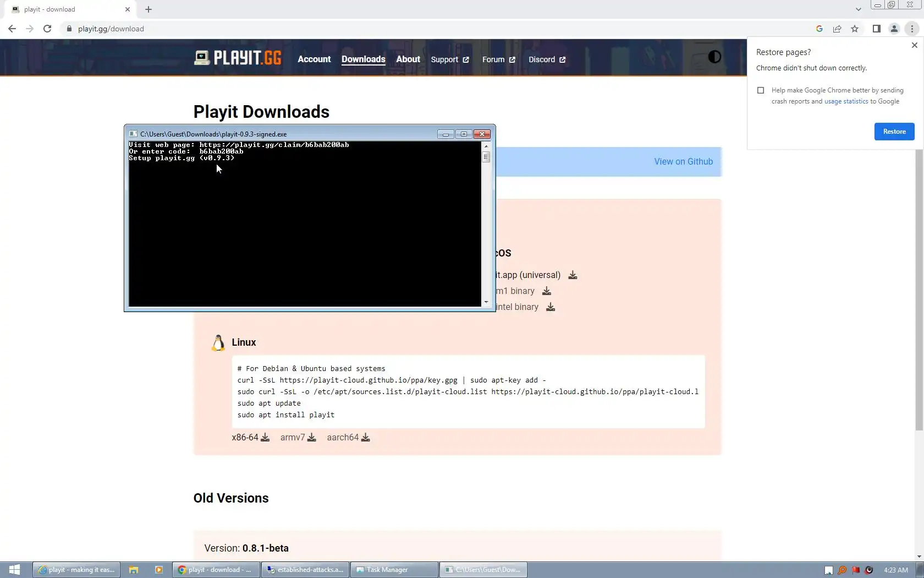The height and width of the screenshot is (578, 924).
Task: Click the View on Github link
Action: click(684, 161)
